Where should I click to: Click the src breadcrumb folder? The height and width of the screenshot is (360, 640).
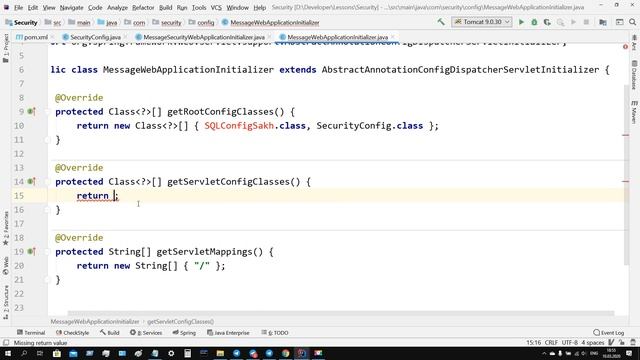coord(53,22)
